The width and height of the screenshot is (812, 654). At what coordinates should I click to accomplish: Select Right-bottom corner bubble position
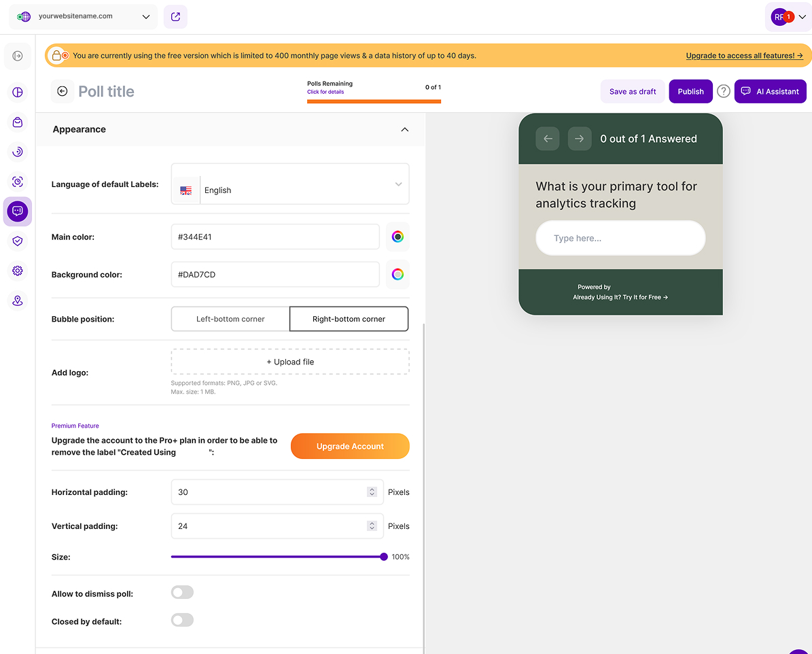(349, 319)
